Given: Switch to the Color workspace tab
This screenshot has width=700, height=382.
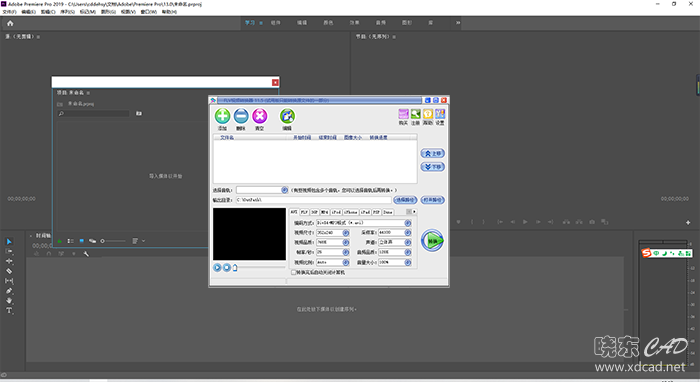Looking at the screenshot, I should (x=328, y=23).
